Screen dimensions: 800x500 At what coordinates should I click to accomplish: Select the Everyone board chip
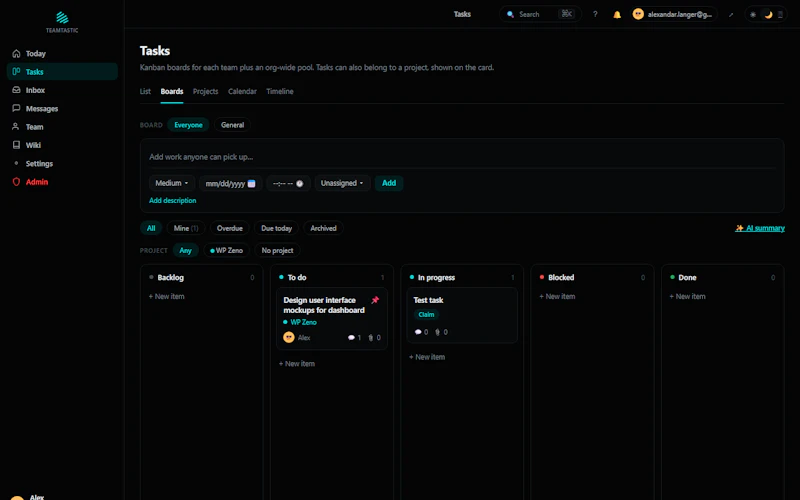coord(188,125)
